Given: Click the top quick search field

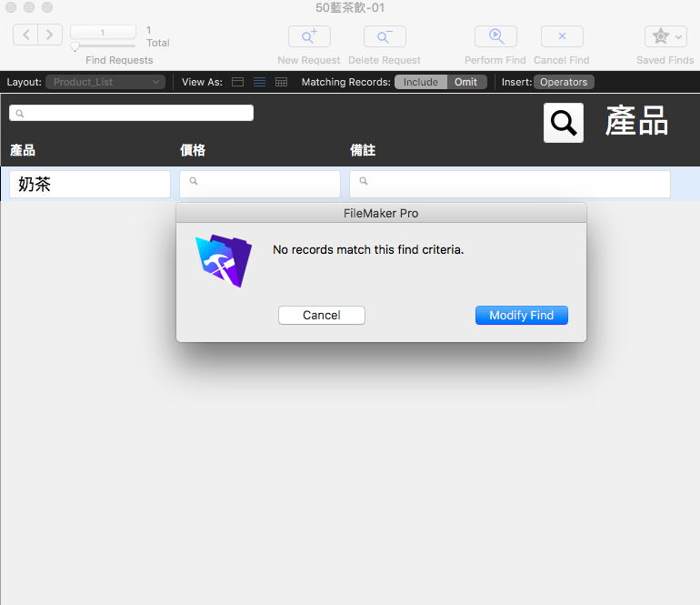Looking at the screenshot, I should pyautogui.click(x=131, y=113).
